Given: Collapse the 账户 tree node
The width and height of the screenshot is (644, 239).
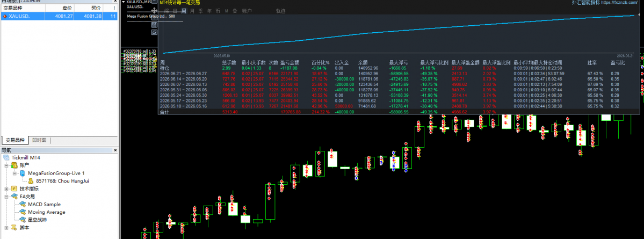Looking at the screenshot, I should 6,165.
